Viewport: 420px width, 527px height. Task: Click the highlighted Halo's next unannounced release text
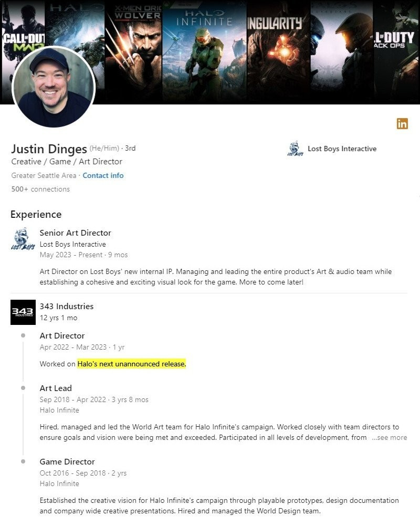click(x=132, y=364)
